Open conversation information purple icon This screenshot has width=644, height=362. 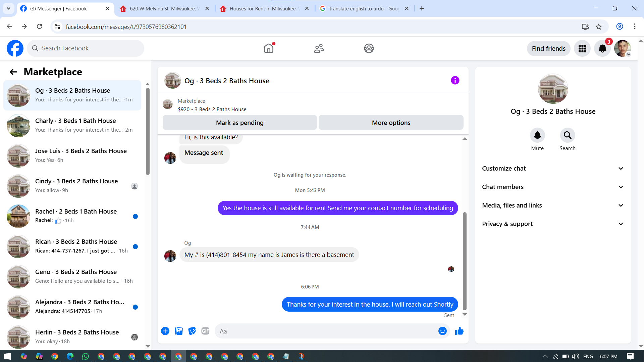pos(455,80)
